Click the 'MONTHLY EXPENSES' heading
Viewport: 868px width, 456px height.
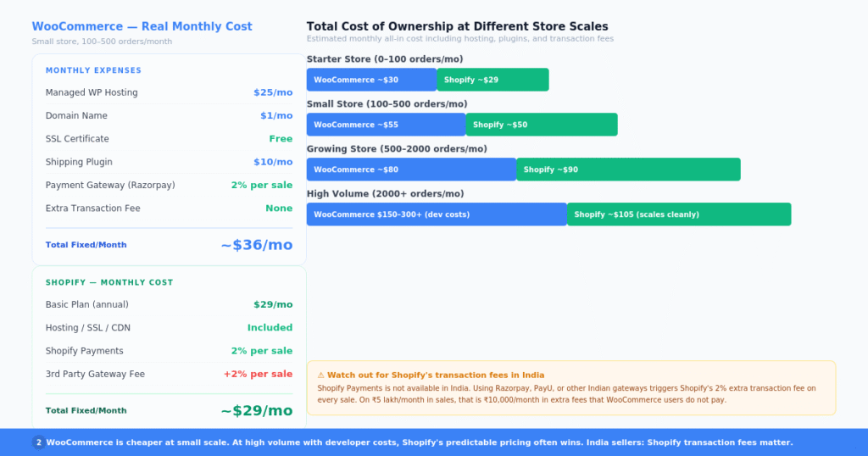coord(93,70)
